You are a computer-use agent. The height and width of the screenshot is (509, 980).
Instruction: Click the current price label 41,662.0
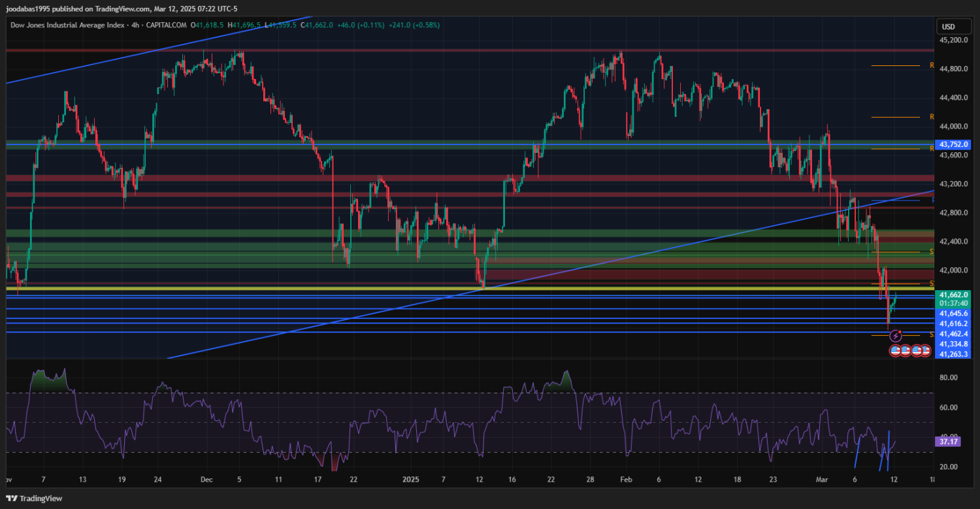tap(954, 295)
